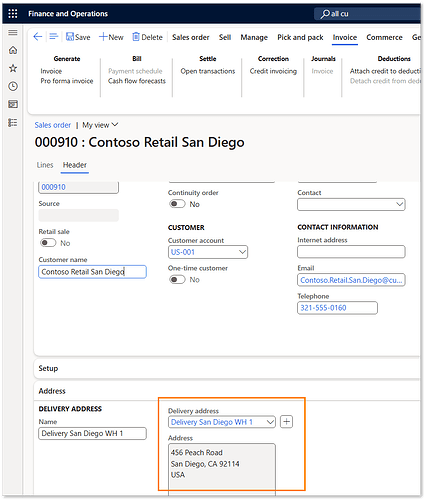The image size is (424, 500).
Task: Expand the Contact dropdown
Action: (351, 204)
